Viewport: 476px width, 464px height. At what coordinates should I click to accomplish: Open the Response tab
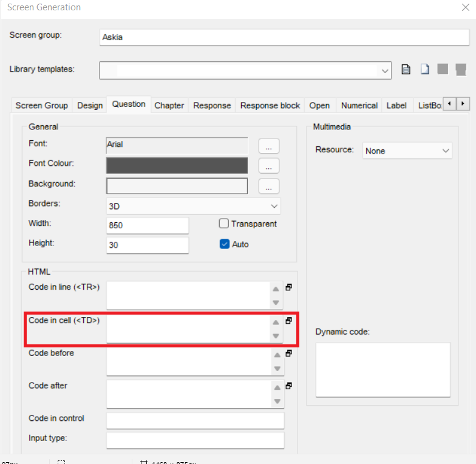[x=212, y=106]
